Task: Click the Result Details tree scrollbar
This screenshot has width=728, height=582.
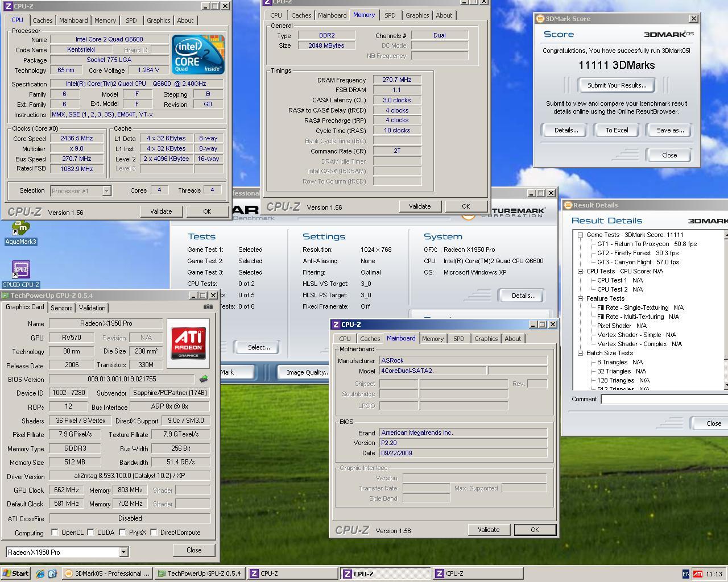Action: pos(726,310)
